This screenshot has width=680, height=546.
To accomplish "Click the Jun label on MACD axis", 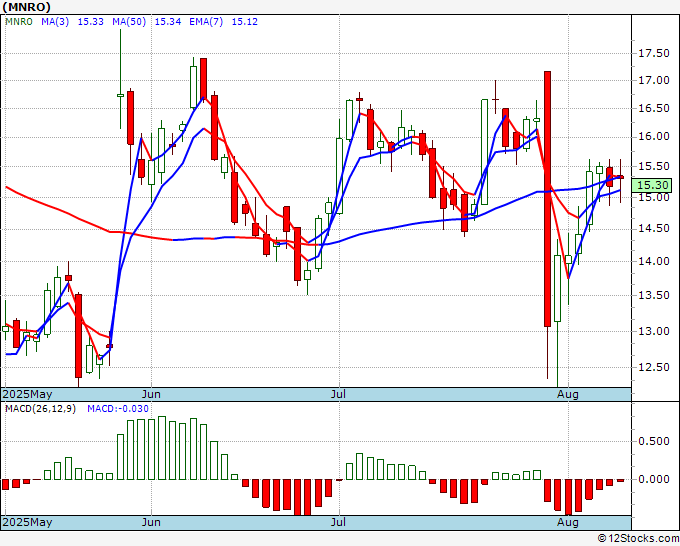I will [x=151, y=522].
